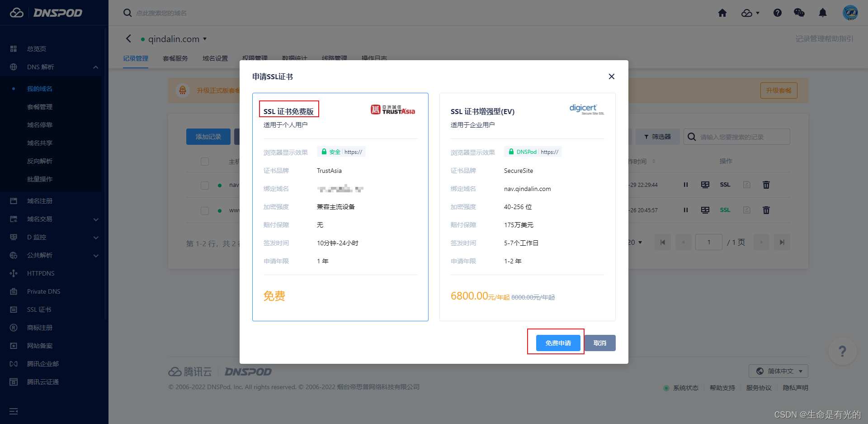
Task: Click the back arrow beside qindalin.com
Action: pos(128,39)
